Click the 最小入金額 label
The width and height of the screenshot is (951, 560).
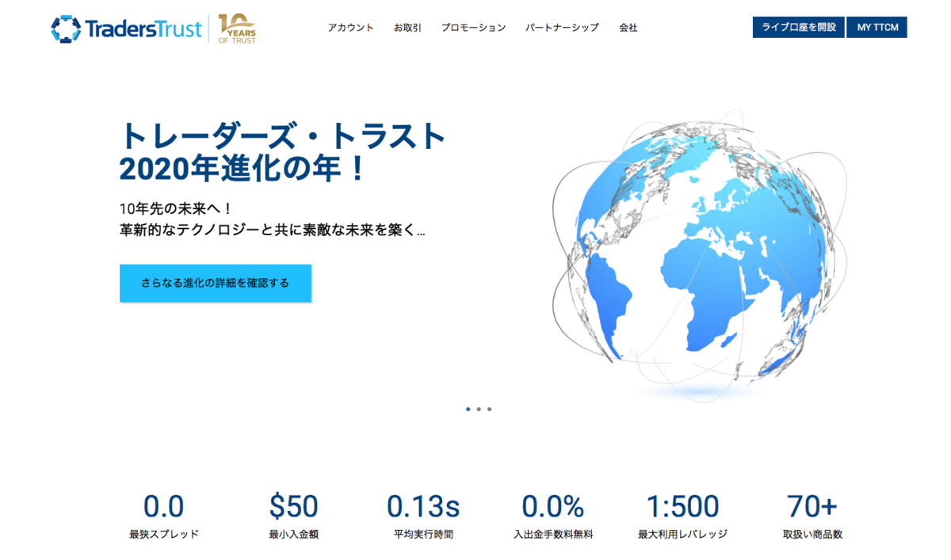(x=293, y=535)
